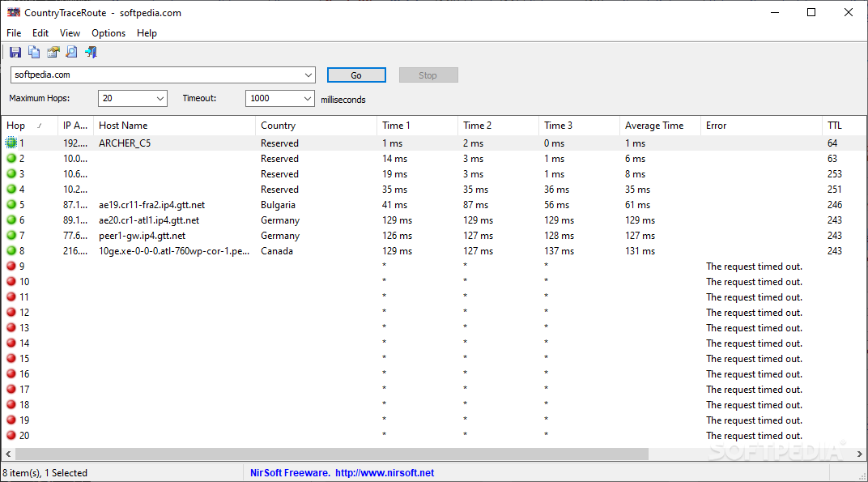Sort by the Average Time column header

660,126
